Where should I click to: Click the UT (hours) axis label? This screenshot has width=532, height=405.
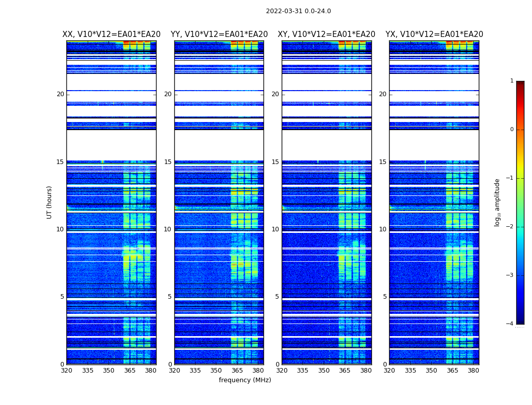pyautogui.click(x=49, y=202)
